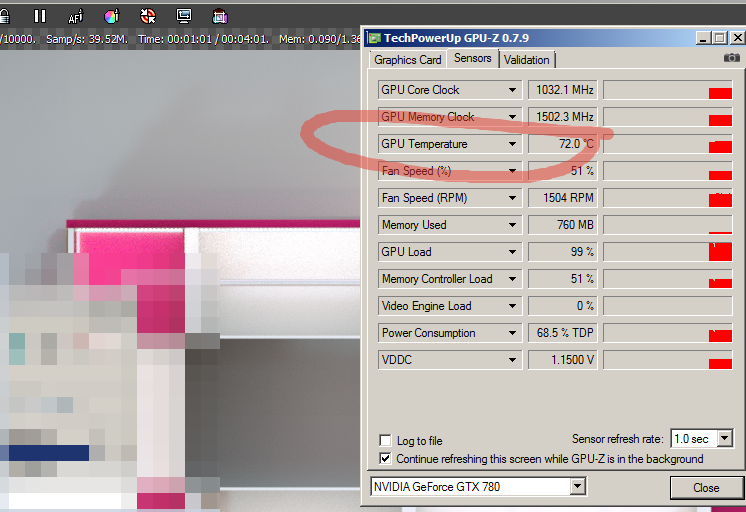Click the 99 % GPU load value

pos(563,252)
